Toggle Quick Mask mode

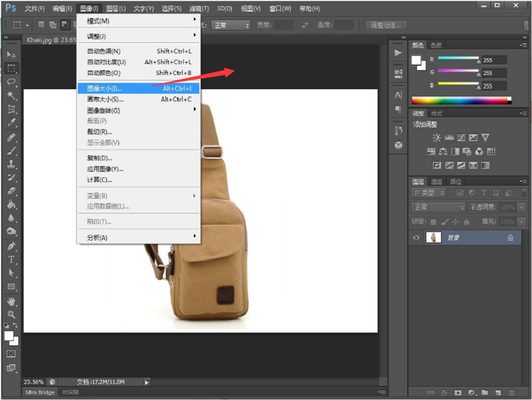pyautogui.click(x=11, y=354)
